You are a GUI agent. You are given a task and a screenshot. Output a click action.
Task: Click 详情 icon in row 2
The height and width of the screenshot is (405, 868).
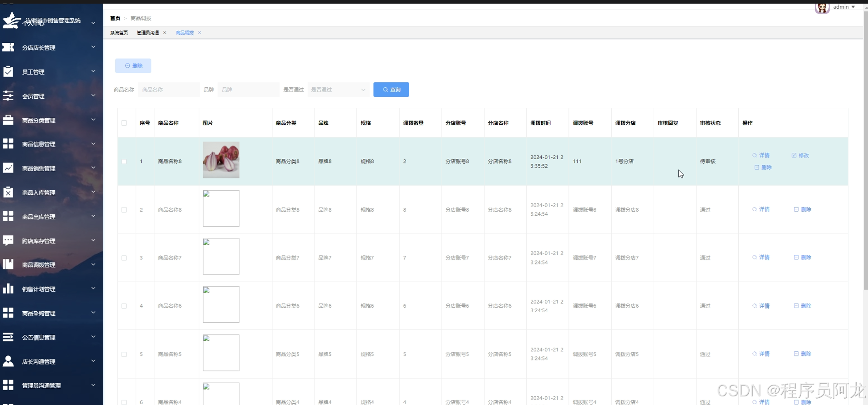pos(755,209)
